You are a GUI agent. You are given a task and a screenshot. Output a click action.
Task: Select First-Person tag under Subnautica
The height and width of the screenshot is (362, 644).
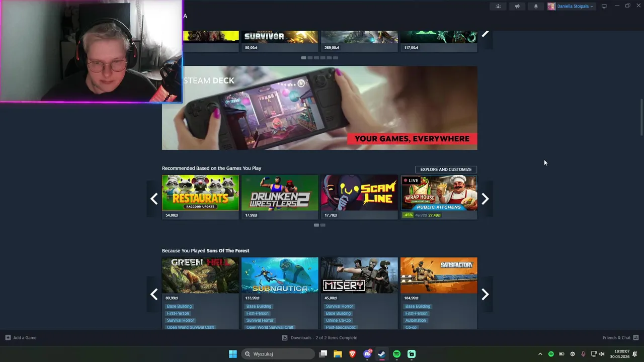[258, 313]
